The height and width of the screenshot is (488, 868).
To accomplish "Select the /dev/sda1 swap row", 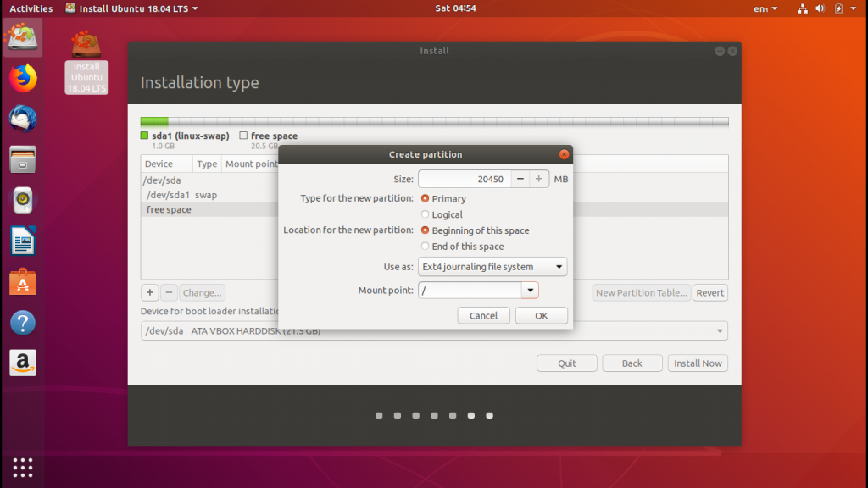I will point(210,195).
